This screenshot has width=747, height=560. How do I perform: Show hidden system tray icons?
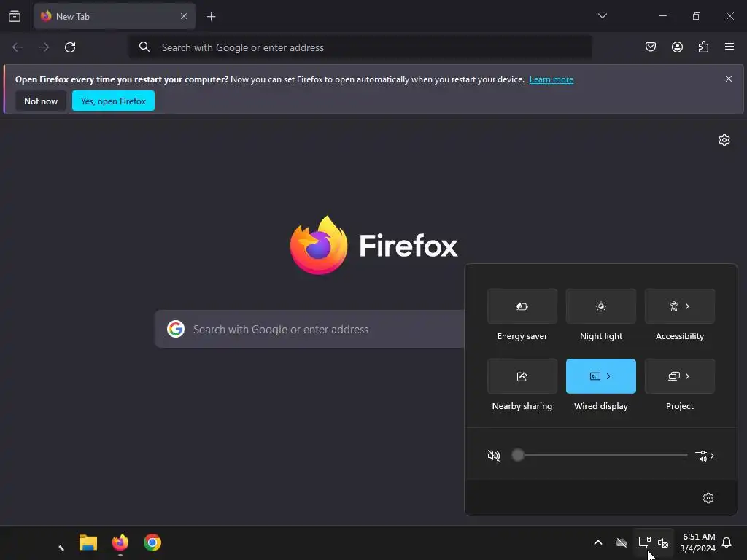(x=598, y=542)
